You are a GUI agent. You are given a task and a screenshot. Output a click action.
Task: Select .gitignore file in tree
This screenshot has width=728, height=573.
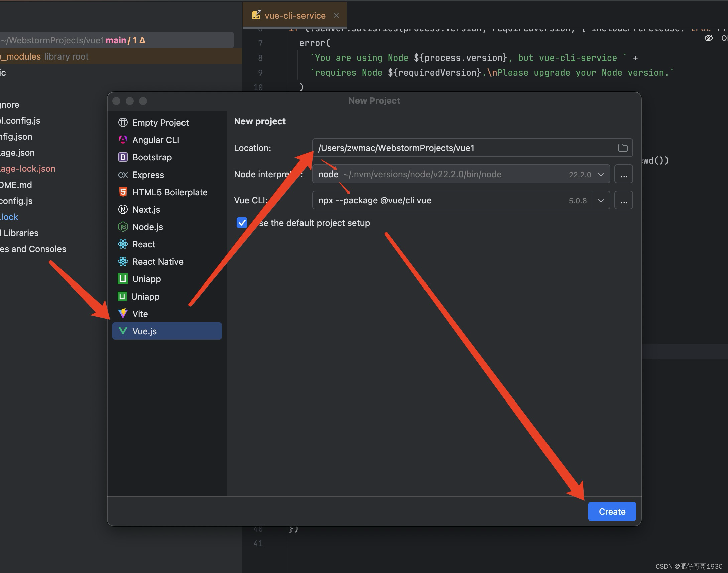point(10,105)
